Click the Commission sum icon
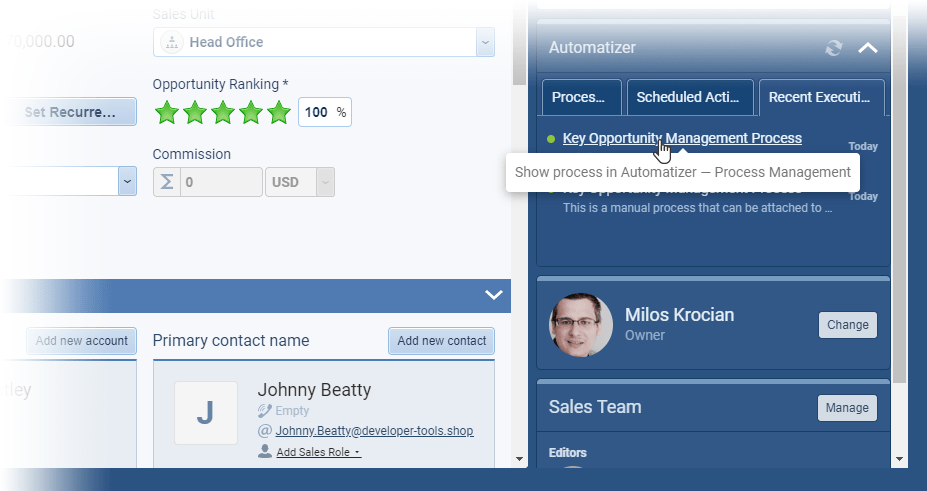This screenshot has width=927, height=491. click(167, 183)
